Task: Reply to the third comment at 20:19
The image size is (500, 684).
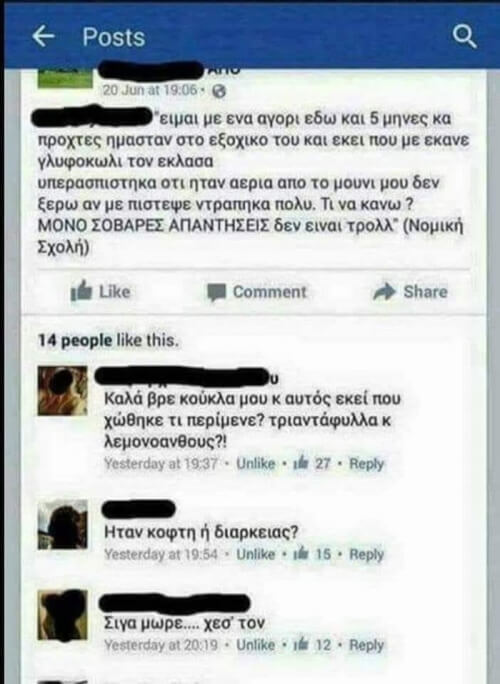Action: click(x=366, y=645)
